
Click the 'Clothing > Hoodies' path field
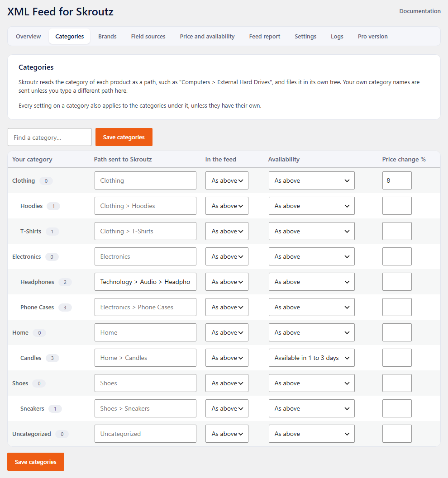click(145, 206)
